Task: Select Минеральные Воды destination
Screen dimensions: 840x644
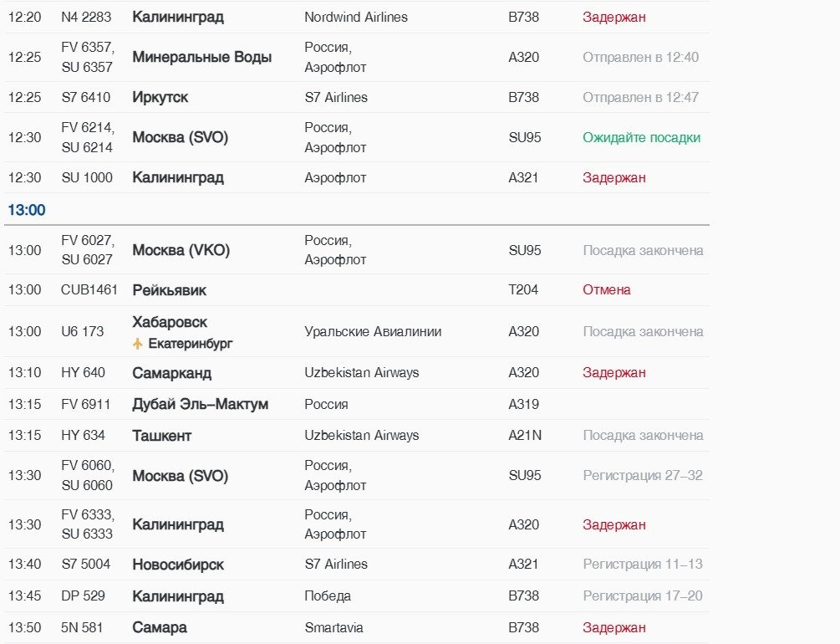Action: tap(201, 58)
